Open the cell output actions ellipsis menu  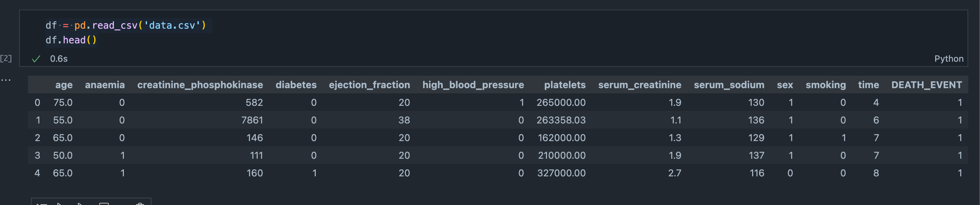tap(6, 80)
